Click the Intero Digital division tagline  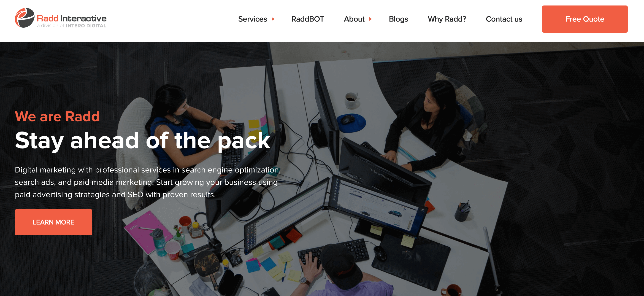click(x=71, y=25)
